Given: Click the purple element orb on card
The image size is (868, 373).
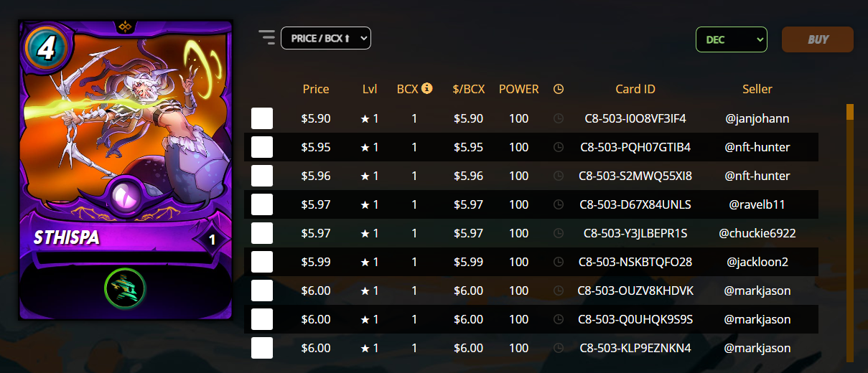Looking at the screenshot, I should point(126,197).
